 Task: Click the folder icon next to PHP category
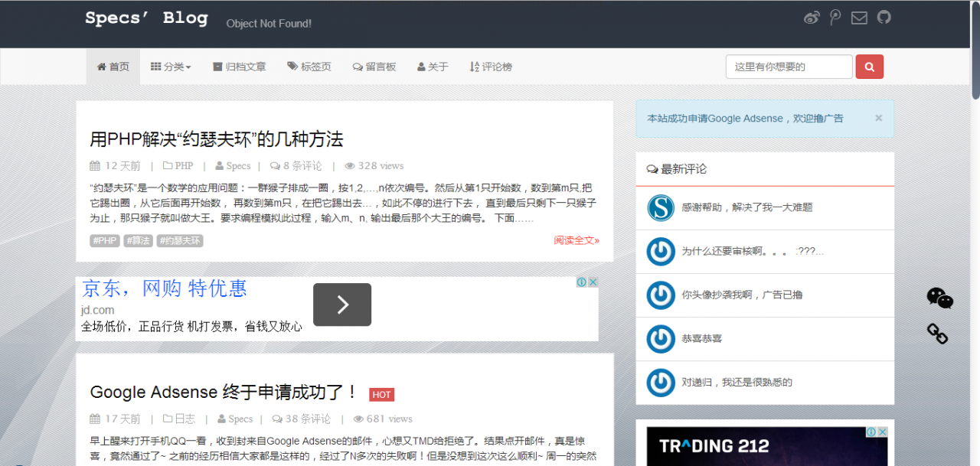point(167,165)
